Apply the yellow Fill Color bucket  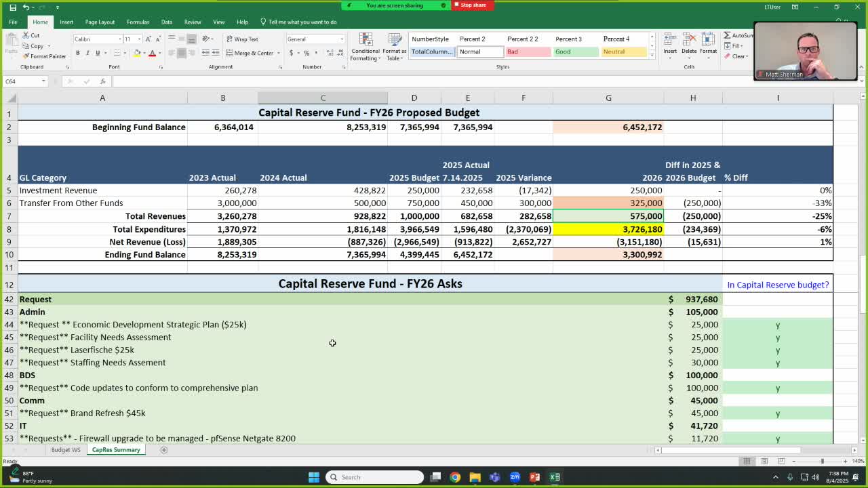[x=137, y=53]
